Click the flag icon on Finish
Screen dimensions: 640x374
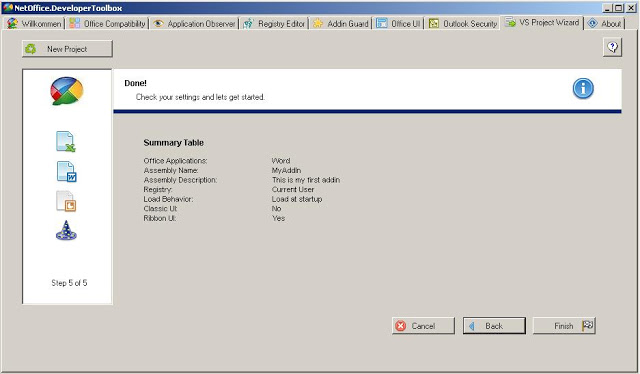[587, 325]
